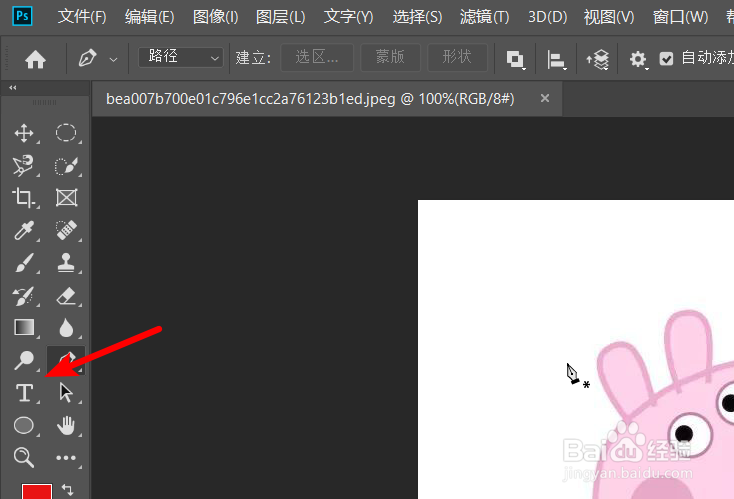Select the History Brush tool

tap(23, 296)
